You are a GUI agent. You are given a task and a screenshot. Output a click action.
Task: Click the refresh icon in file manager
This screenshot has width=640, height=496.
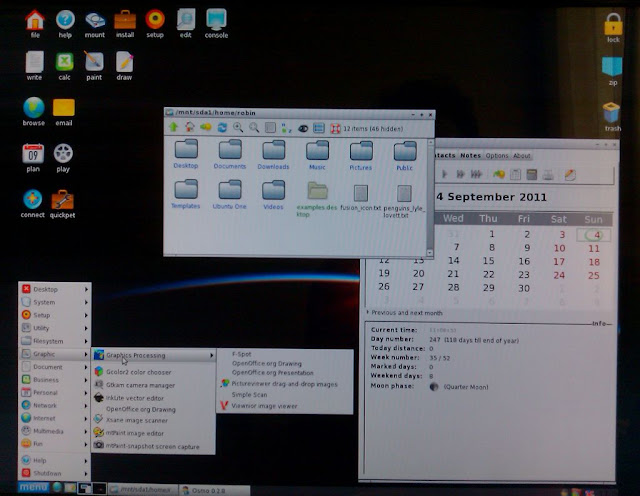tap(222, 128)
